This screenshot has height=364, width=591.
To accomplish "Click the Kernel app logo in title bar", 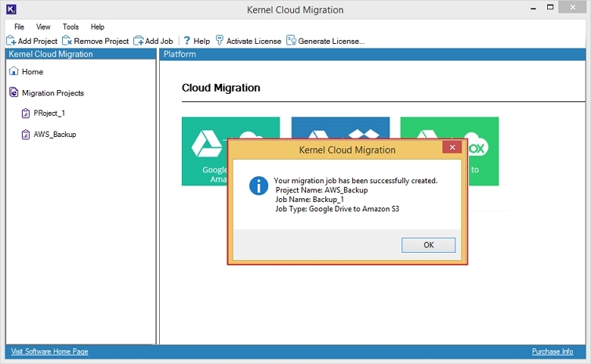I will [x=11, y=9].
